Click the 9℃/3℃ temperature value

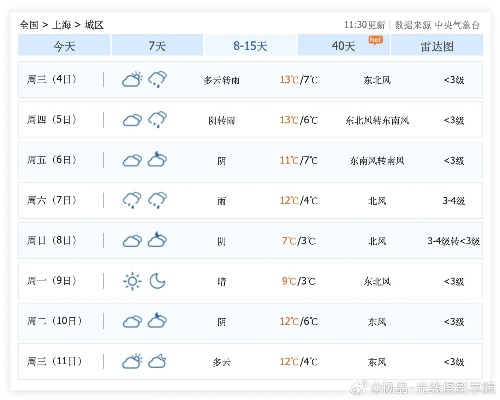pyautogui.click(x=299, y=281)
